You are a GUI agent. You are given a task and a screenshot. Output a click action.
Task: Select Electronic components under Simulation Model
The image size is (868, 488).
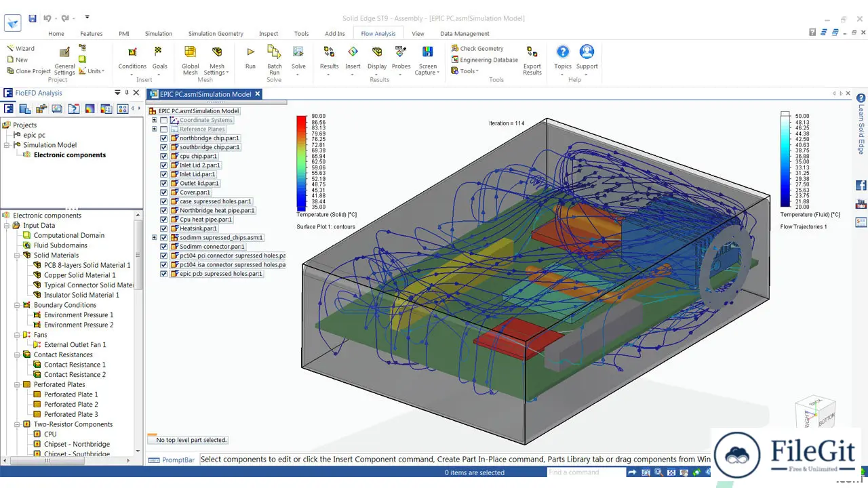(69, 155)
